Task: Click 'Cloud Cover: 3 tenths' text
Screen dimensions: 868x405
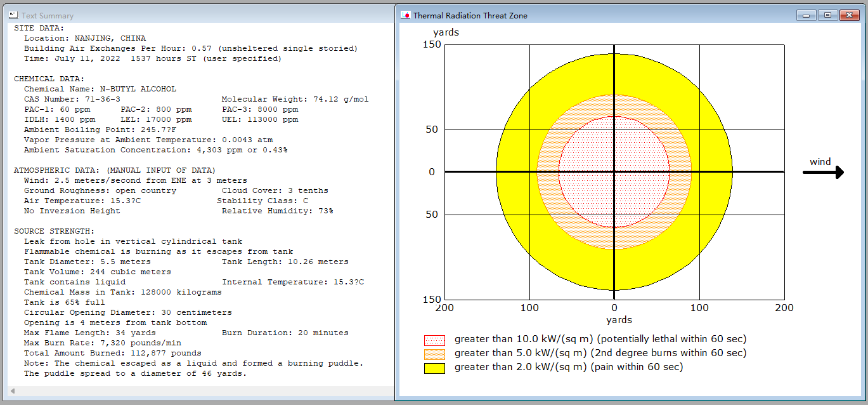Action: pyautogui.click(x=275, y=190)
